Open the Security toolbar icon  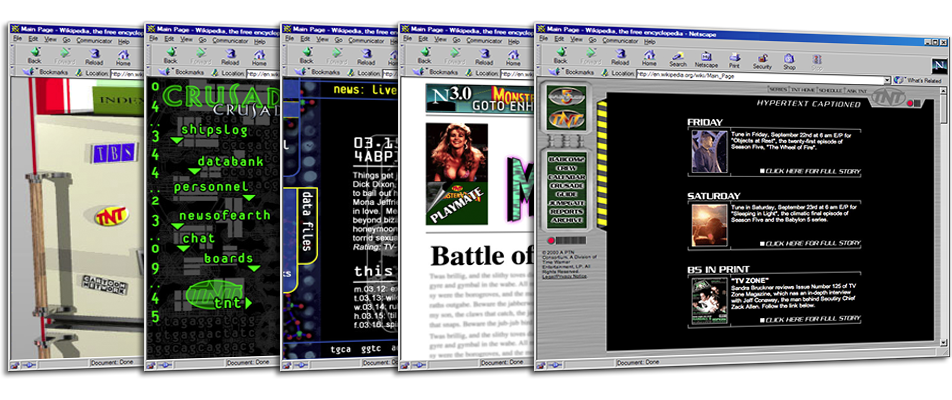(762, 61)
